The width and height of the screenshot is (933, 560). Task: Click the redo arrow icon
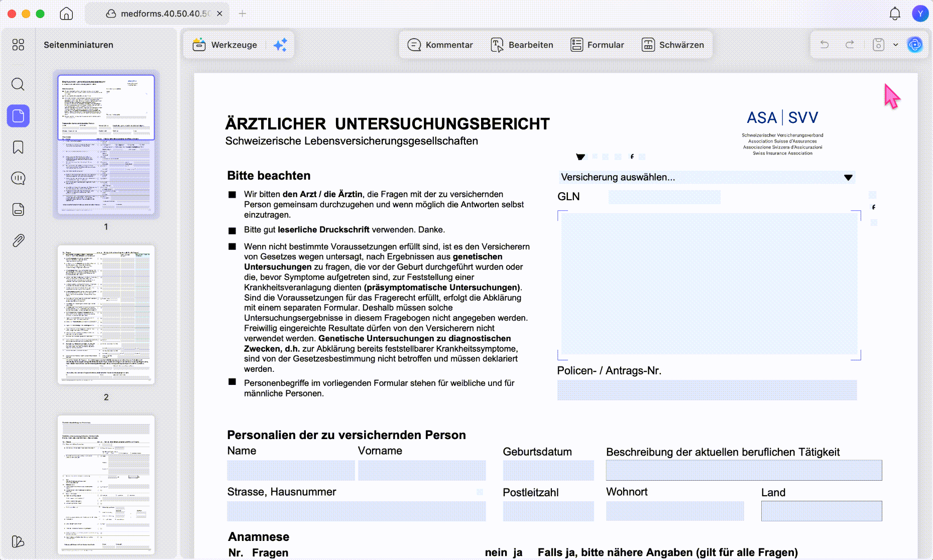[x=850, y=45]
